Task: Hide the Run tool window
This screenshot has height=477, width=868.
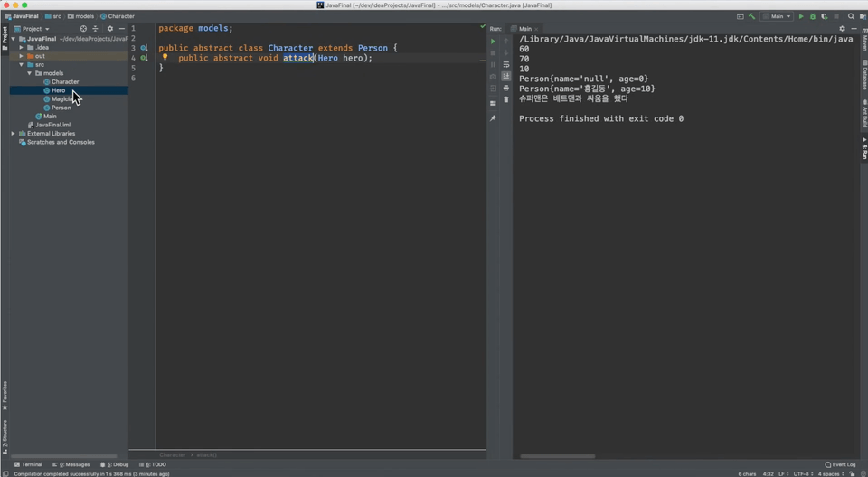Action: tap(854, 29)
